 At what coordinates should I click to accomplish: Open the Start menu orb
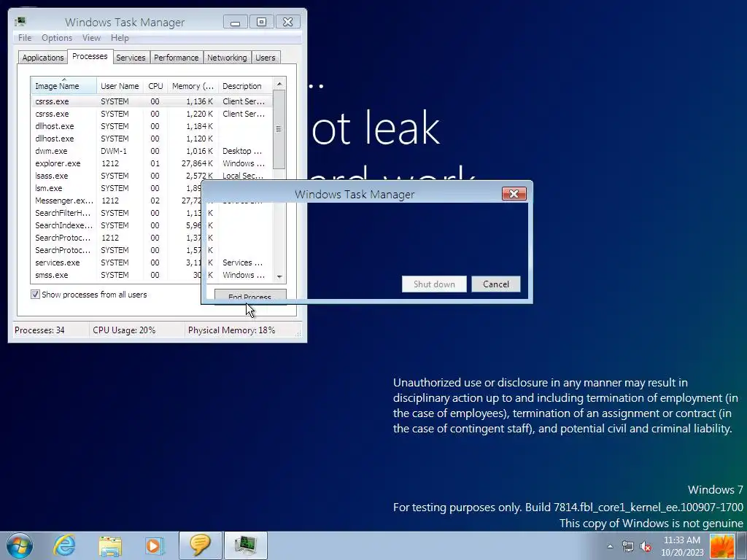coord(20,545)
